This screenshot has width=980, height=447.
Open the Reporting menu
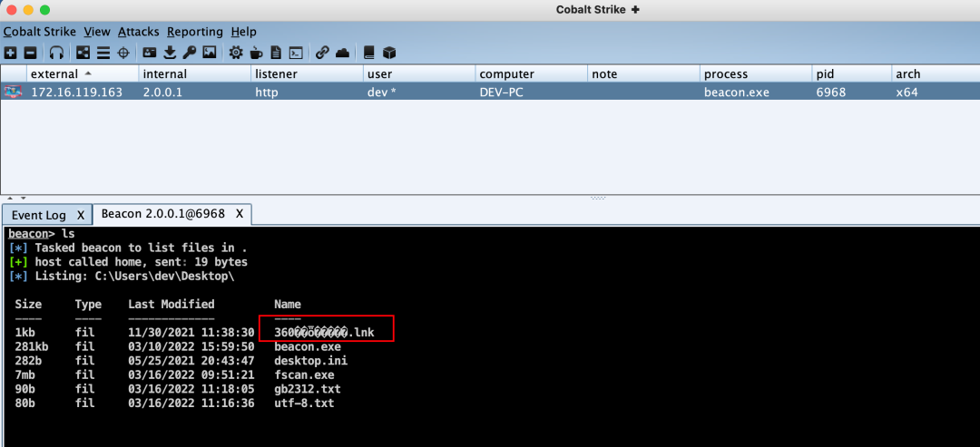(195, 31)
